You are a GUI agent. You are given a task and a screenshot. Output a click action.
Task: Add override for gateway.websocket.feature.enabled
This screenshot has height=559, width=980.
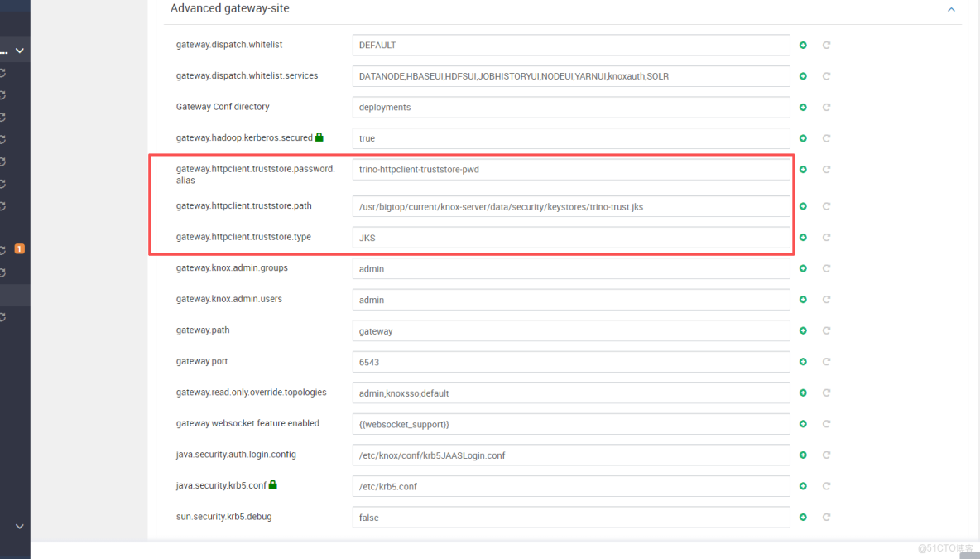802,423
